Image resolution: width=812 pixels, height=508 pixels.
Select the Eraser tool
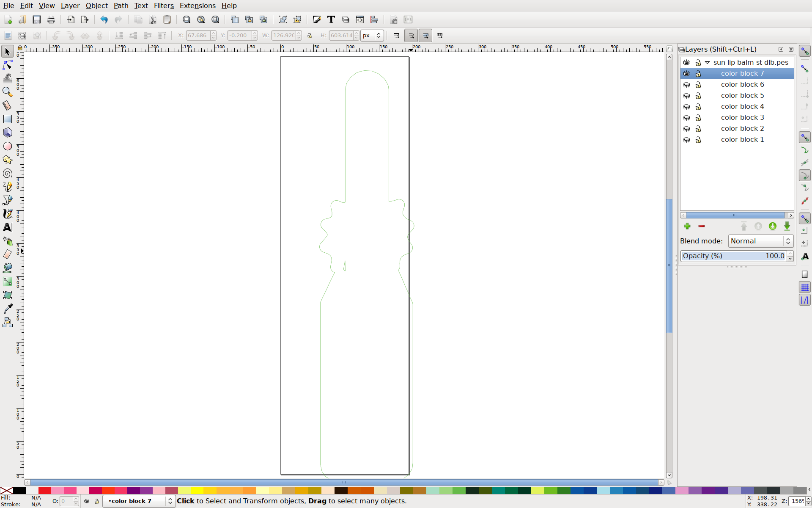coord(7,254)
